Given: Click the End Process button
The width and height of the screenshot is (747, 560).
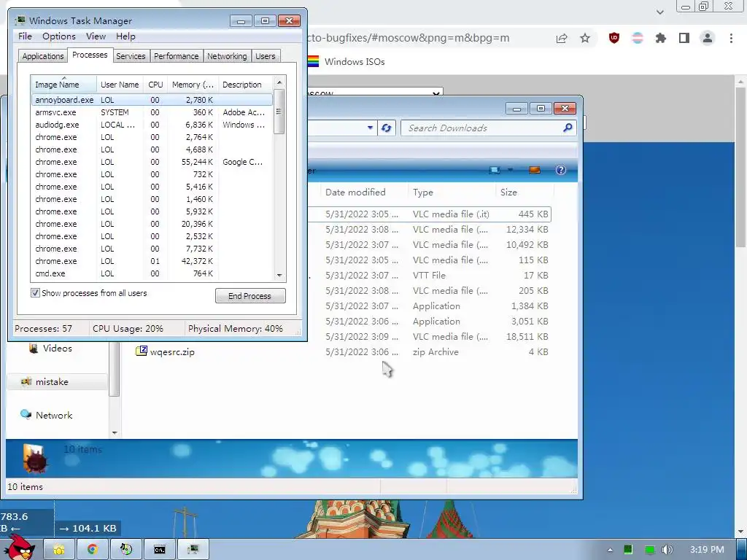Looking at the screenshot, I should tap(250, 296).
